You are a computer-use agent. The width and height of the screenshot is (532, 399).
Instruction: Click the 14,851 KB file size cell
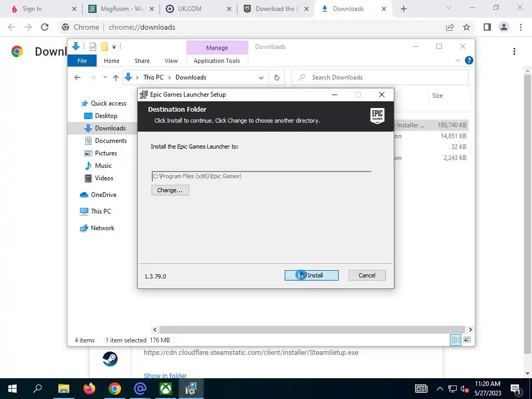click(x=453, y=136)
